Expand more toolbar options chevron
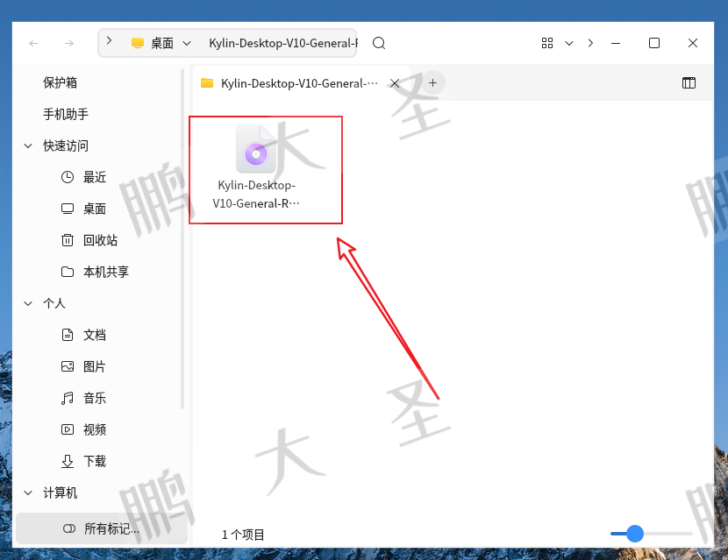Image resolution: width=728 pixels, height=560 pixels. click(590, 43)
